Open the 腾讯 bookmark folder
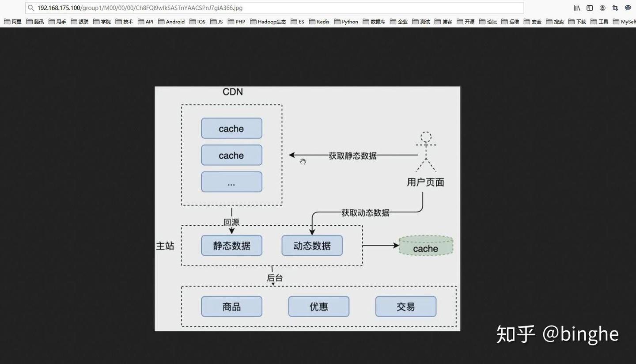This screenshot has width=636, height=364. (x=35, y=22)
